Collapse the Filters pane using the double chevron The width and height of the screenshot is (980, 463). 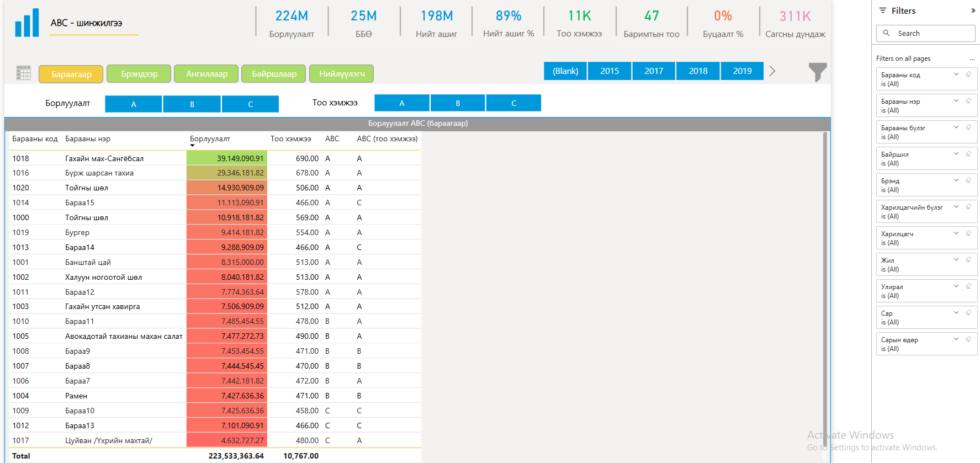[973, 10]
